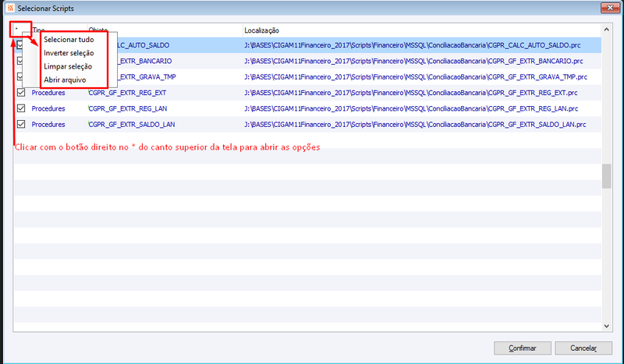Click the path ending CGPR_GF_EXTR_SALDO_LAN.prc
This screenshot has width=624, height=364.
click(x=416, y=125)
